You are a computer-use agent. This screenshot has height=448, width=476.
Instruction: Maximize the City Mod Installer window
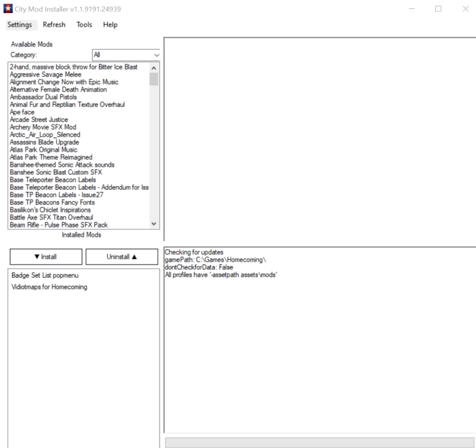point(438,9)
